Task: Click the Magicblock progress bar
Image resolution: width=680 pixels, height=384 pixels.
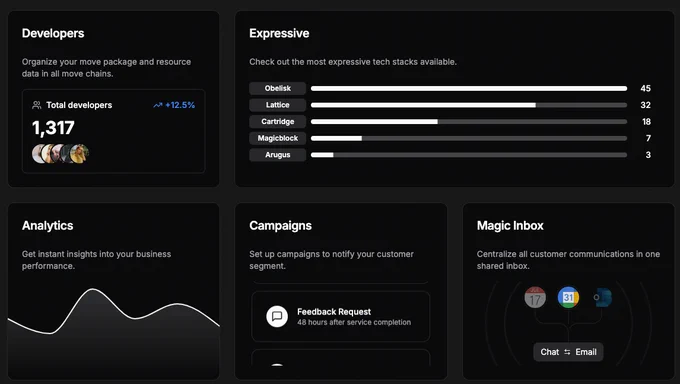Action: click(469, 138)
